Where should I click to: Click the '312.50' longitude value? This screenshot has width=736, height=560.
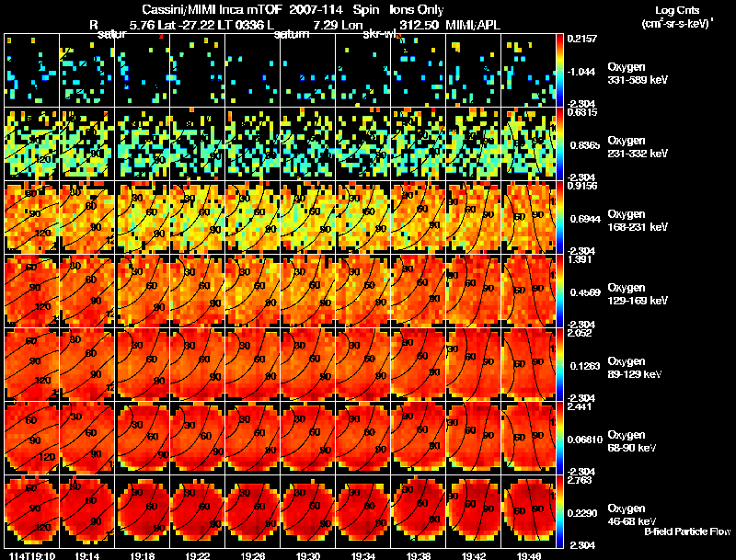click(x=420, y=25)
